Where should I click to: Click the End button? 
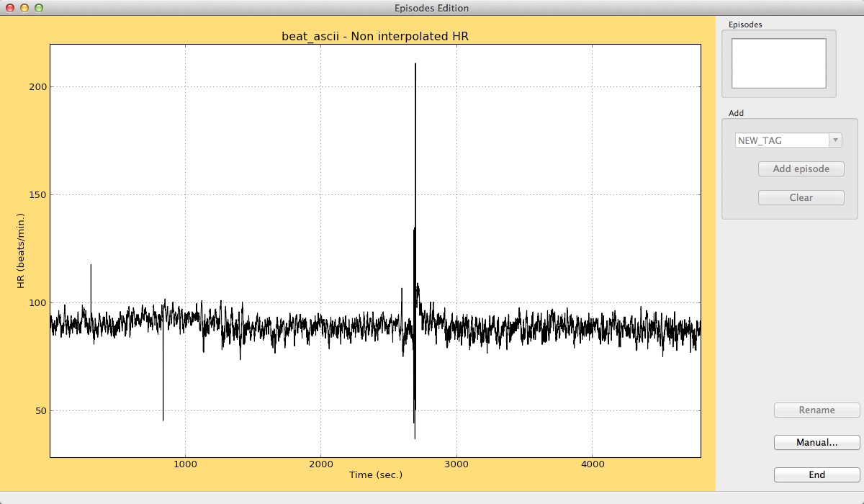click(x=816, y=475)
